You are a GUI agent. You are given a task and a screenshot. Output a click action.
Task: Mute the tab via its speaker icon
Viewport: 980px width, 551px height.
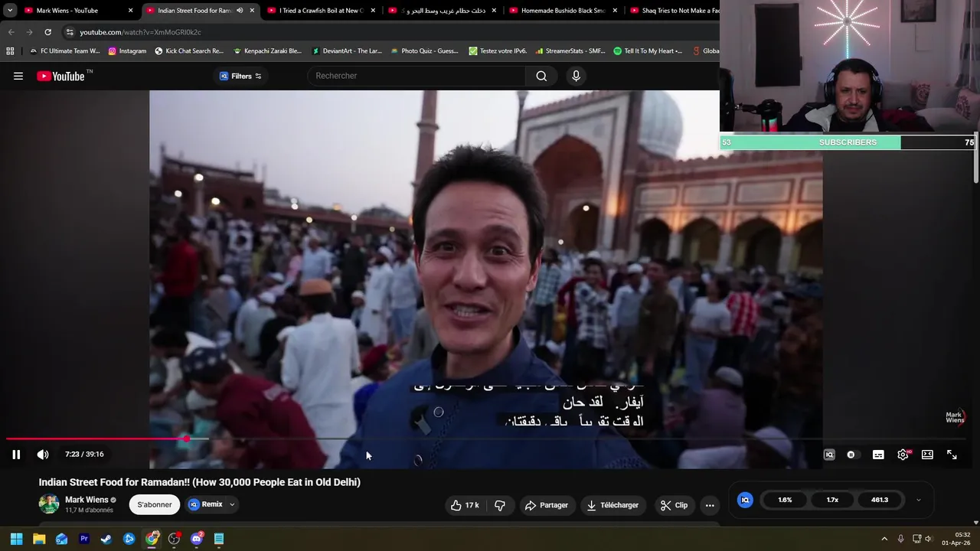pos(240,11)
